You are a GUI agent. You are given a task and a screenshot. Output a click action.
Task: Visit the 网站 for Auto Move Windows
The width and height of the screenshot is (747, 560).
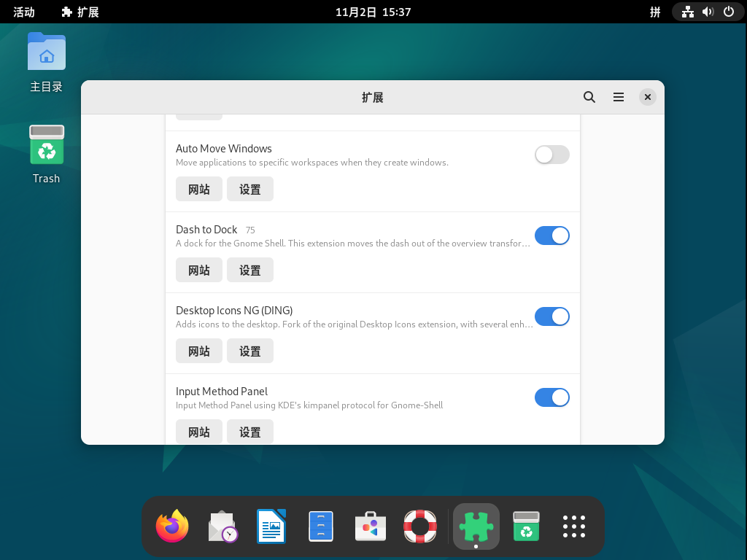pyautogui.click(x=199, y=190)
